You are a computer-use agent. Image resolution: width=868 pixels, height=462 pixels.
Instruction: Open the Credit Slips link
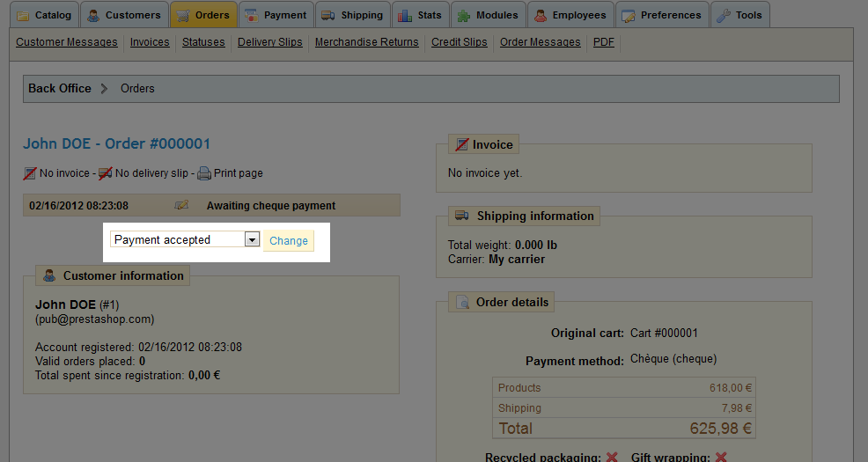click(x=459, y=42)
